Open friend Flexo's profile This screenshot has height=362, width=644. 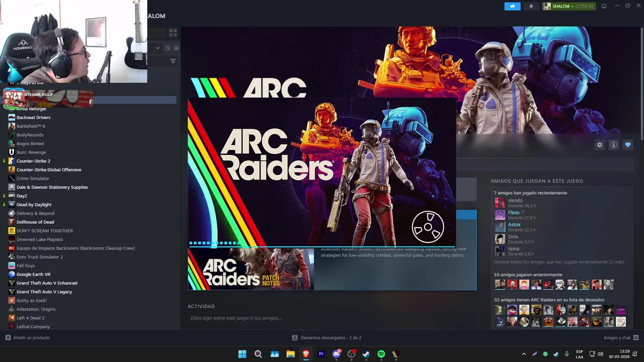513,213
